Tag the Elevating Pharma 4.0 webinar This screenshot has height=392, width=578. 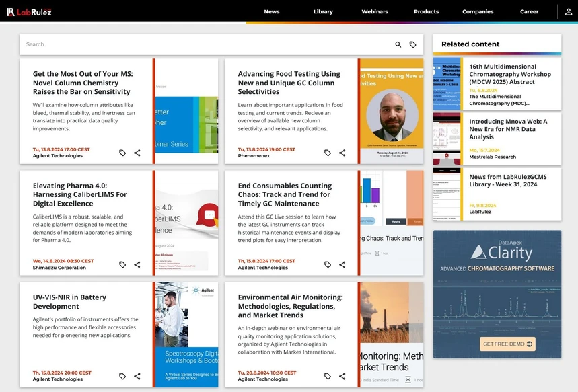(x=122, y=264)
